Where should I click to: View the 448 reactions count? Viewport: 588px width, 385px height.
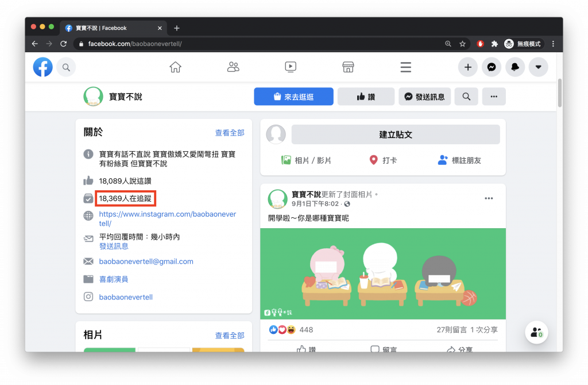306,330
